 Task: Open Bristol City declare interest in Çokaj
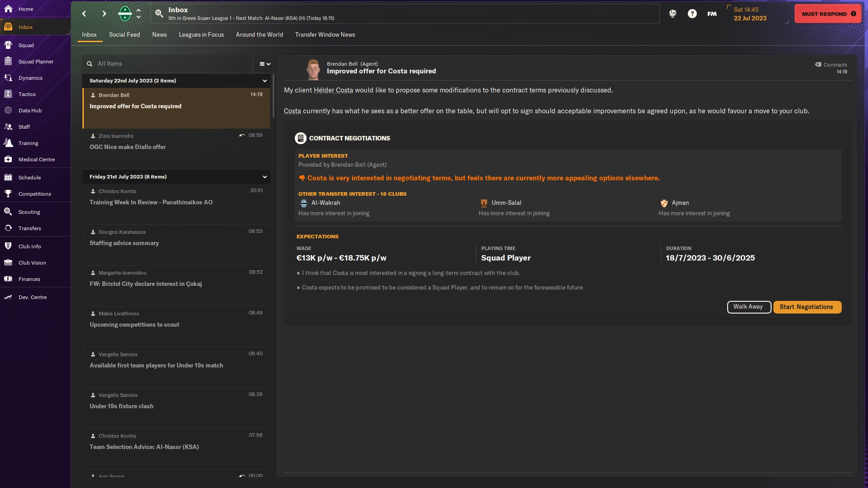point(177,285)
